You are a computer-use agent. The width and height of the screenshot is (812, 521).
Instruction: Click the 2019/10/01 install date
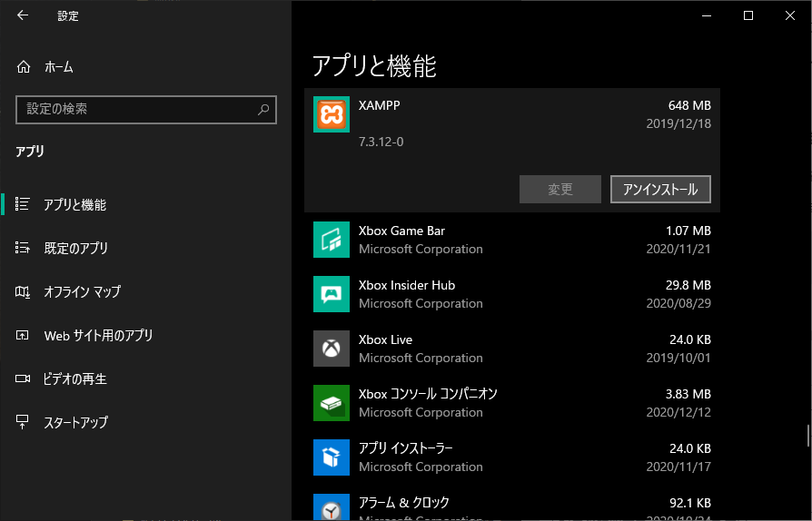[x=678, y=358]
